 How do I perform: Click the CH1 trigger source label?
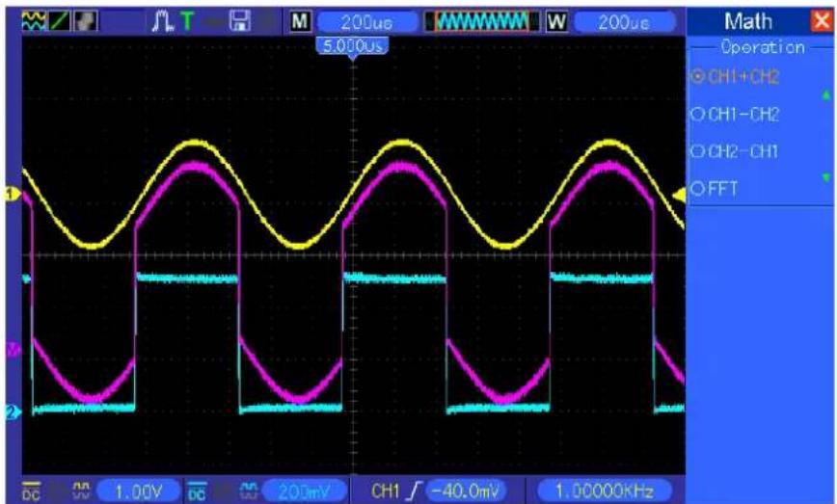point(385,491)
